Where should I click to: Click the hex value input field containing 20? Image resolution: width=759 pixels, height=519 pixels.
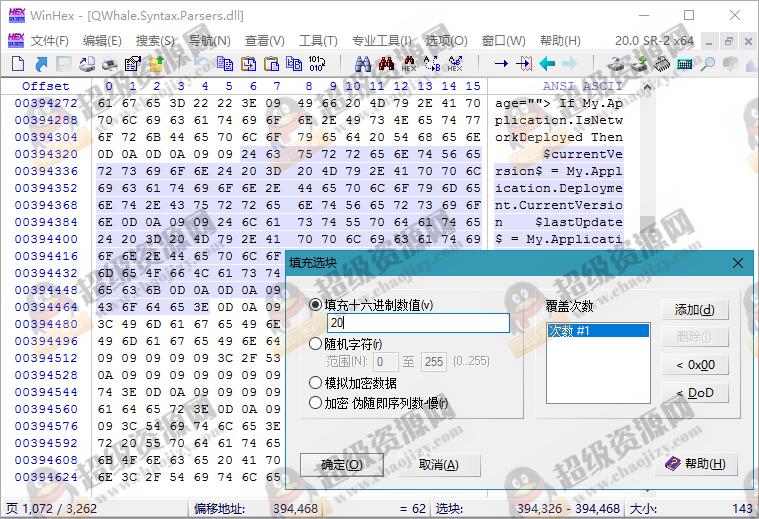point(418,324)
